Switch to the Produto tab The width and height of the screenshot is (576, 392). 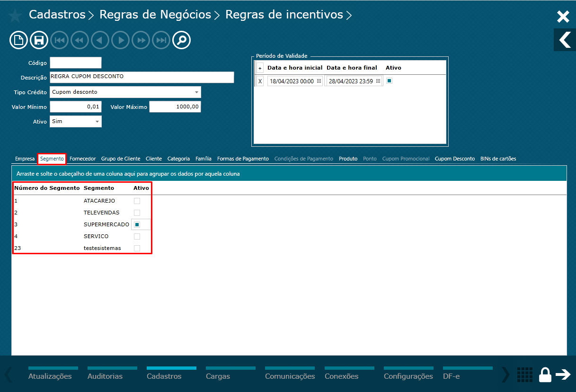[348, 159]
